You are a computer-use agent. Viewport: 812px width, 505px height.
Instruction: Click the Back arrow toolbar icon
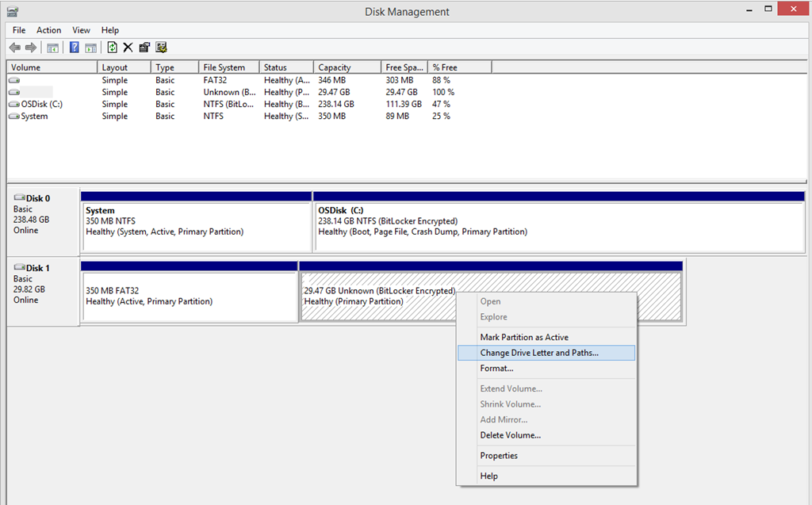coord(14,48)
